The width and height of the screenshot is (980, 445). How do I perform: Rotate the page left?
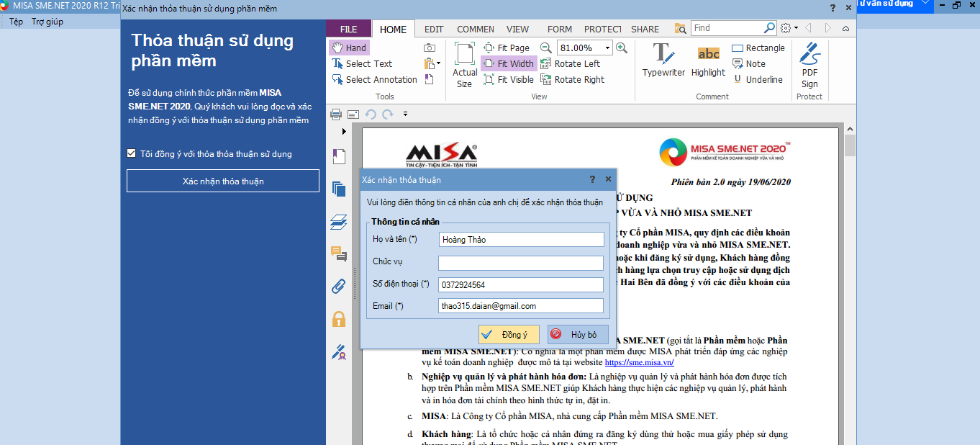tap(570, 63)
